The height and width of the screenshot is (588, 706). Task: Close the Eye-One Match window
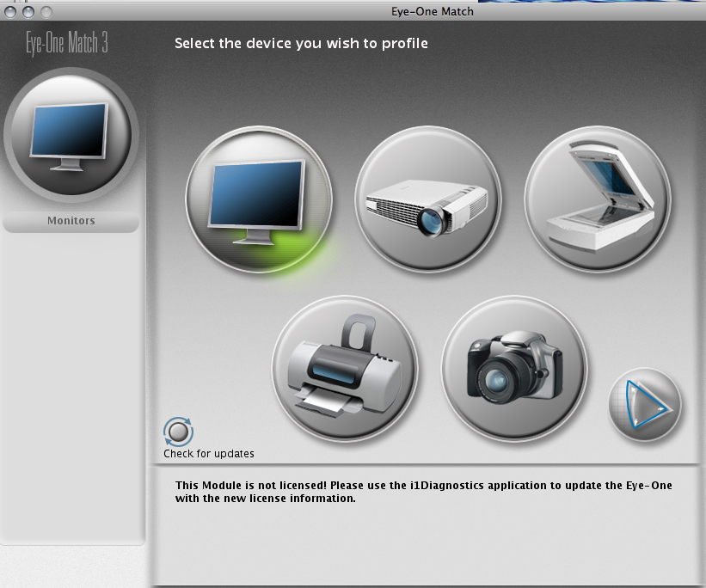10,12
